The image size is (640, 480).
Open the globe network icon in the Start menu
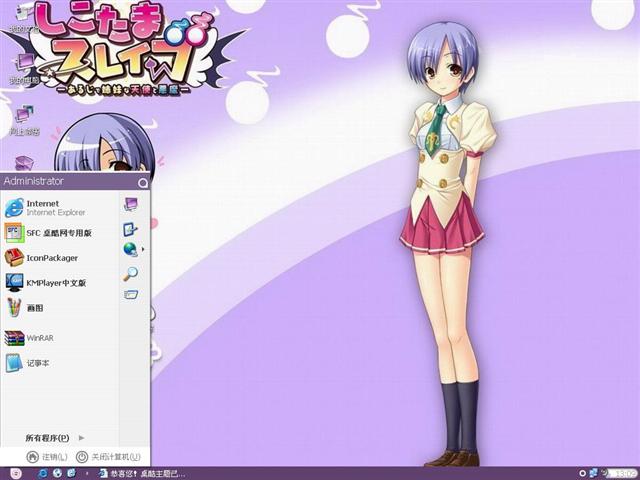pyautogui.click(x=130, y=249)
